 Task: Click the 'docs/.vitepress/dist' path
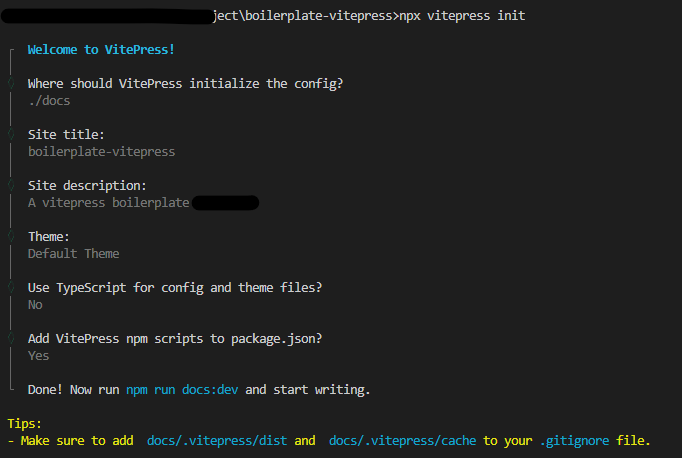217,441
